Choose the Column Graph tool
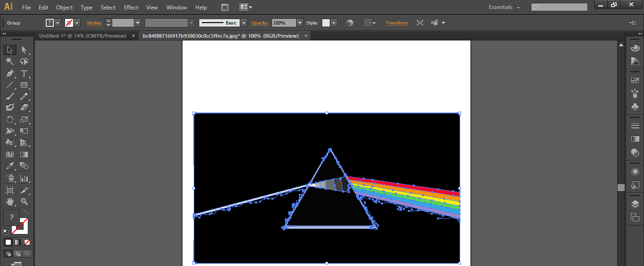Image resolution: width=644 pixels, height=266 pixels. coord(24,178)
